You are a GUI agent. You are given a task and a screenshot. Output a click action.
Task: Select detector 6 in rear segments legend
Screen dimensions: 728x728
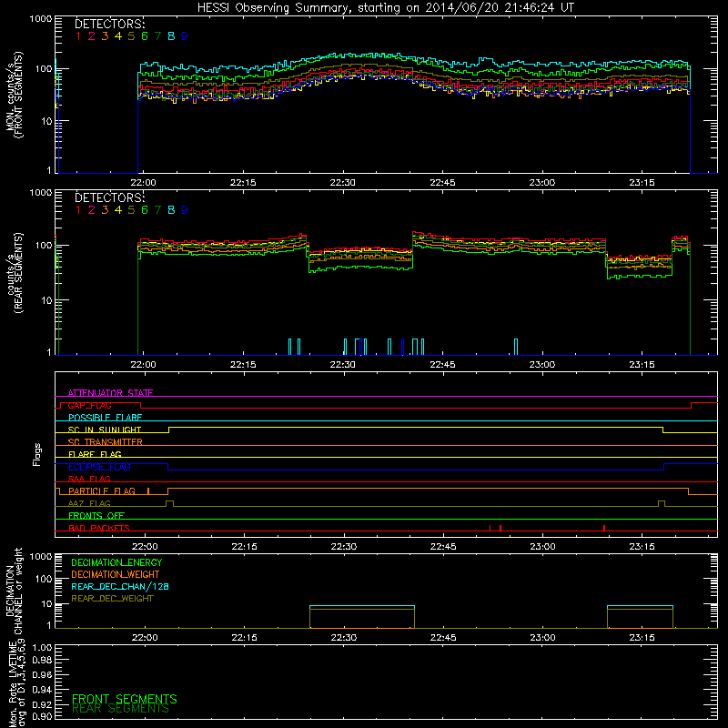145,210
